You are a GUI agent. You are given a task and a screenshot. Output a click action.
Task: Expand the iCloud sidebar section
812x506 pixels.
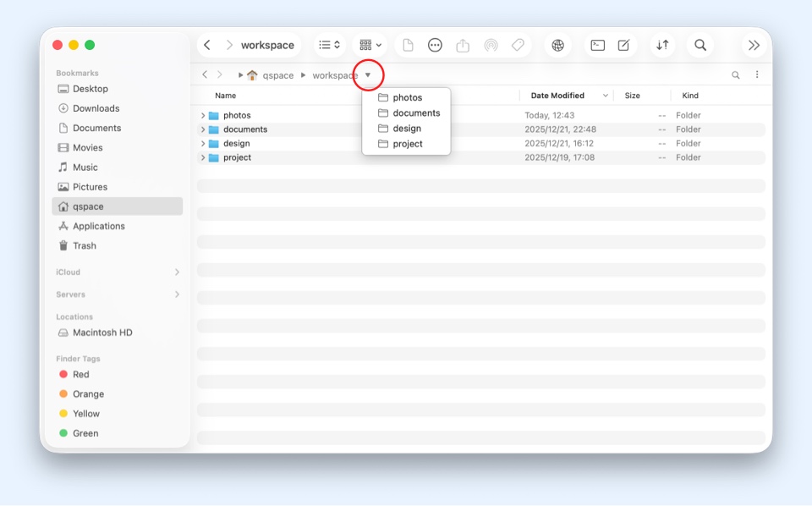(x=177, y=272)
